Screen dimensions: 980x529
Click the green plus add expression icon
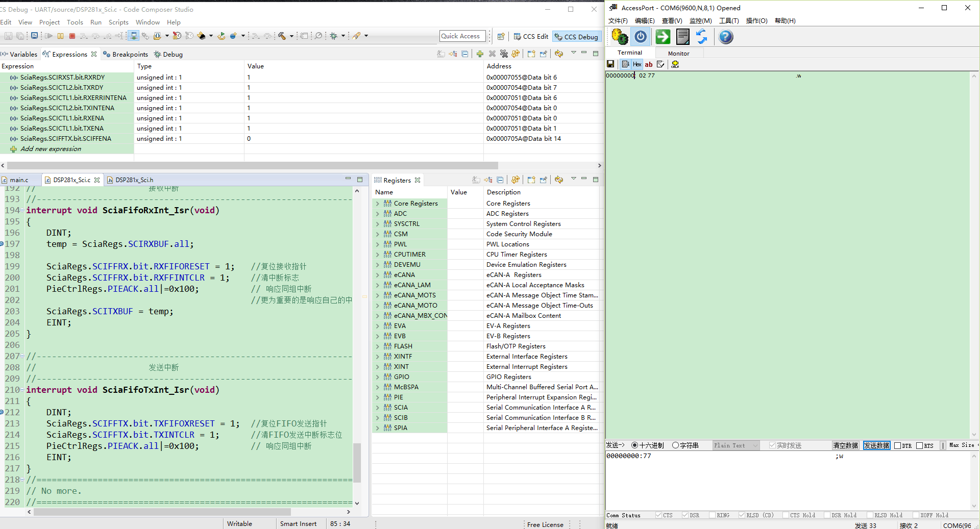(x=479, y=54)
